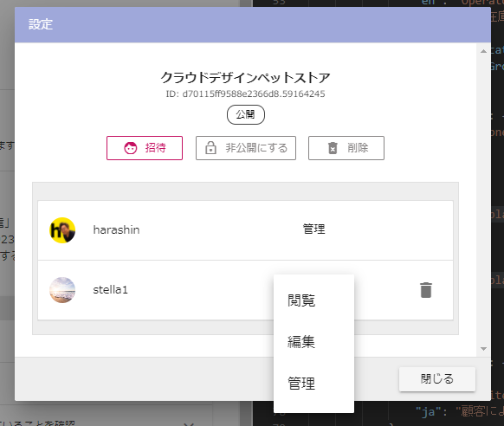This screenshot has width=504, height=426.
Task: Make project private via 非公開にする label
Action: click(x=256, y=148)
